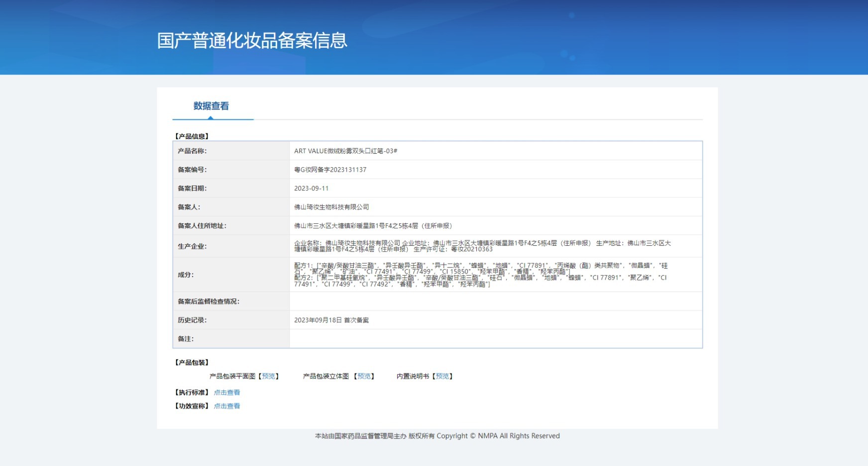Preview the 产品包装立体图 image
This screenshot has height=466, width=868.
364,376
